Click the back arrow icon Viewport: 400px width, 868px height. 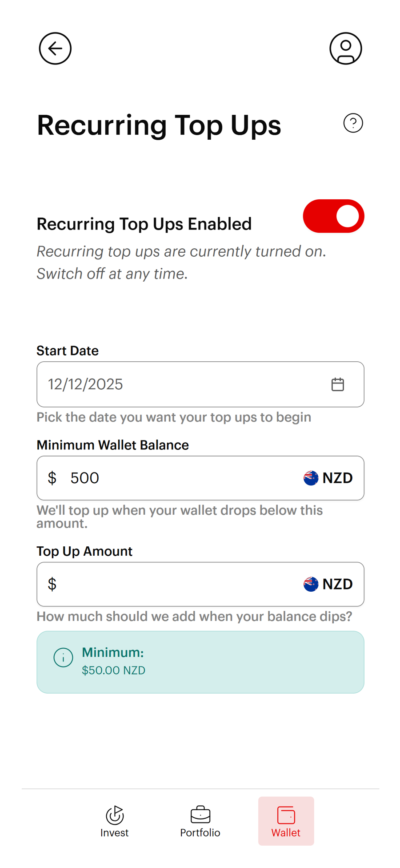(55, 48)
